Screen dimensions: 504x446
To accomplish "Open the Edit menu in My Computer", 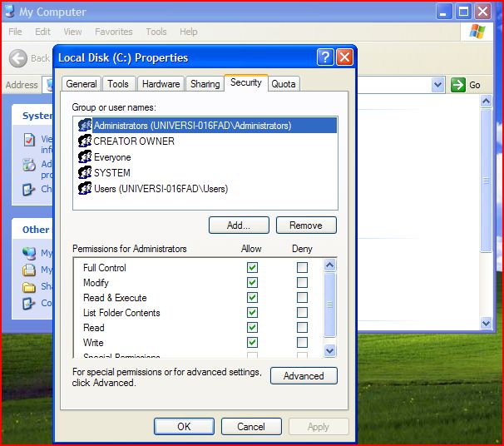I will click(42, 32).
